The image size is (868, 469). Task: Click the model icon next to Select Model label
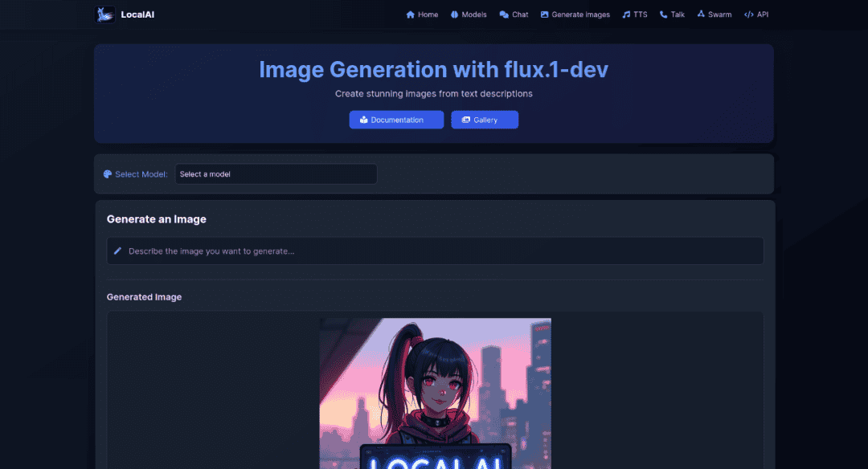[107, 173]
